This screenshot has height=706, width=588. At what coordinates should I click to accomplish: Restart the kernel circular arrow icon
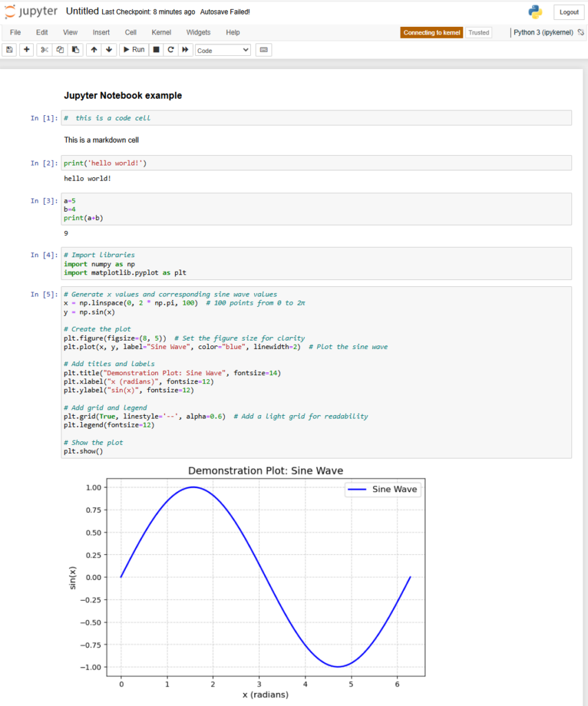170,50
